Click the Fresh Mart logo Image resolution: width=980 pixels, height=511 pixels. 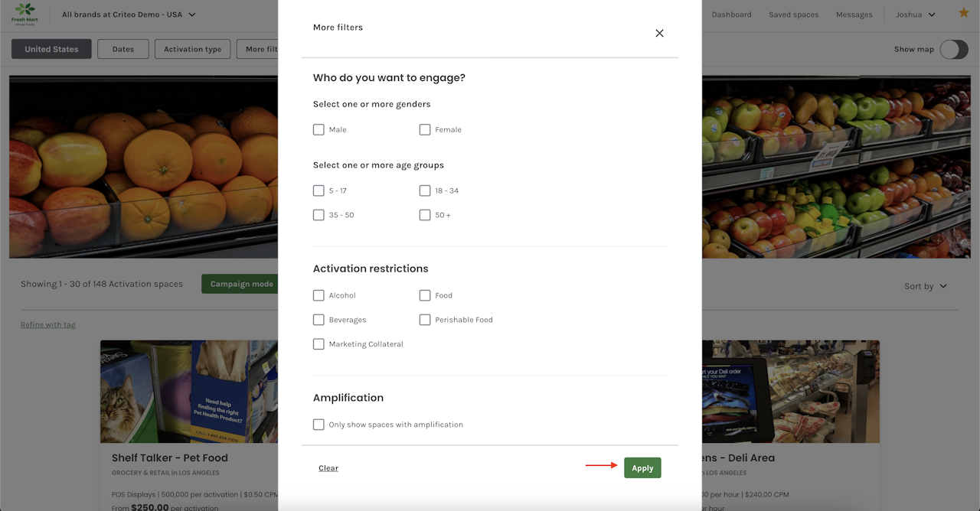(x=24, y=14)
